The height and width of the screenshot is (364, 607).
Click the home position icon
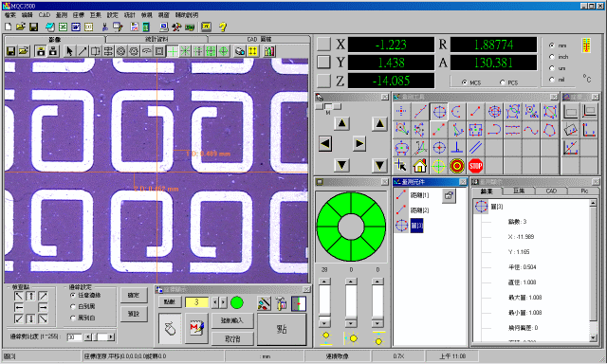coord(420,166)
